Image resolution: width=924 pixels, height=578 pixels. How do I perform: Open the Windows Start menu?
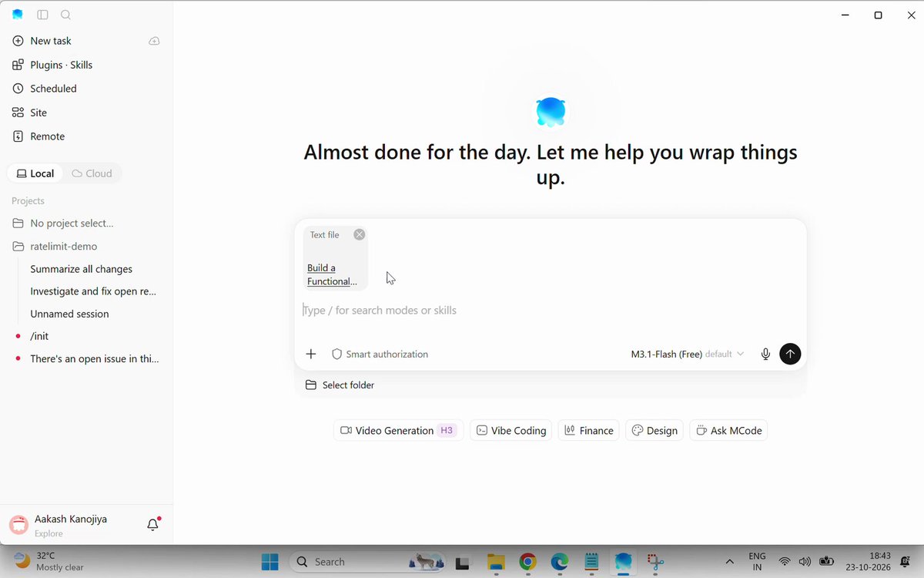270,562
